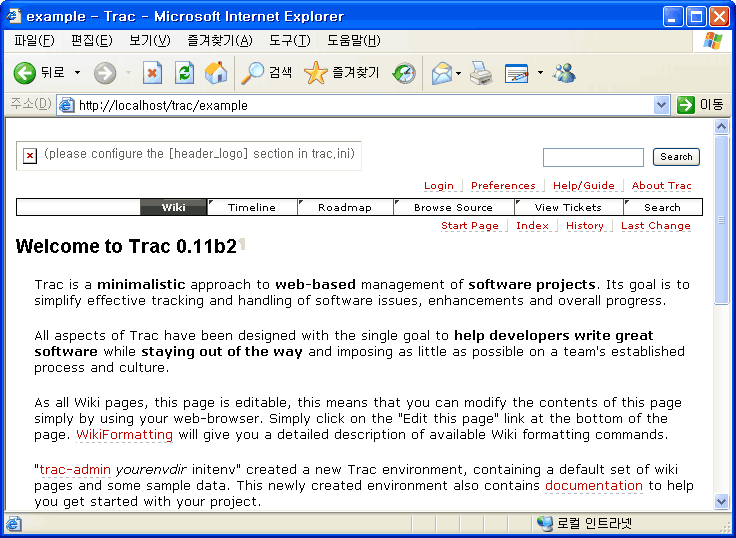This screenshot has width=736, height=538.
Task: Open the Browse Source tab
Action: [x=453, y=207]
